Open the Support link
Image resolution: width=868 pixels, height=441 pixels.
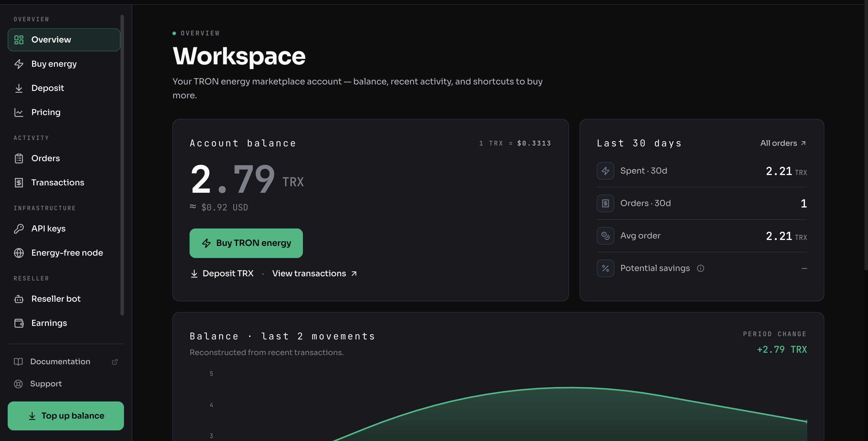[x=66, y=384]
